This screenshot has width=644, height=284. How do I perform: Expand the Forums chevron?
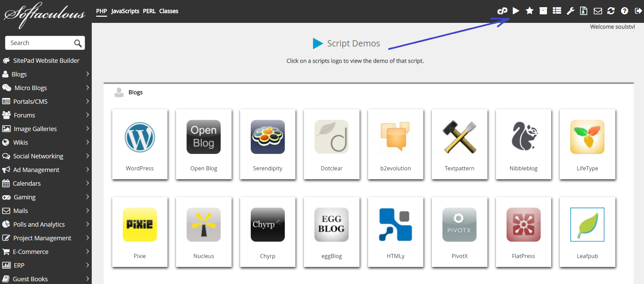click(x=87, y=115)
